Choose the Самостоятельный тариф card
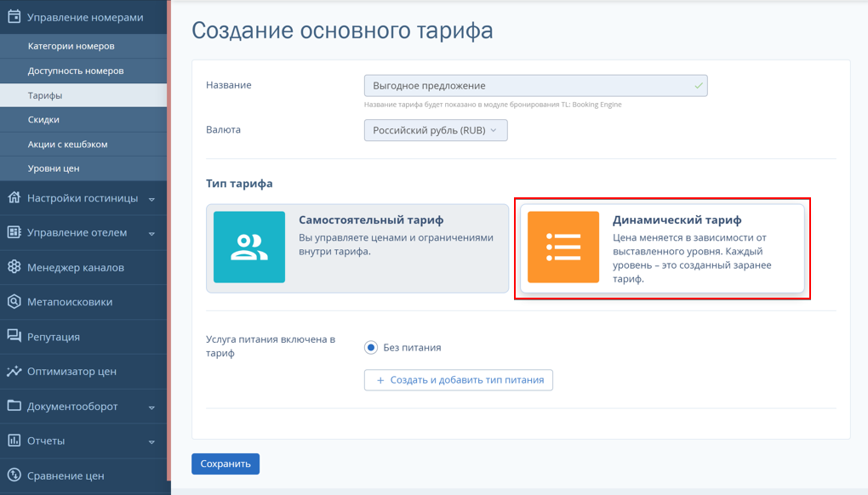The width and height of the screenshot is (868, 495). click(x=357, y=248)
